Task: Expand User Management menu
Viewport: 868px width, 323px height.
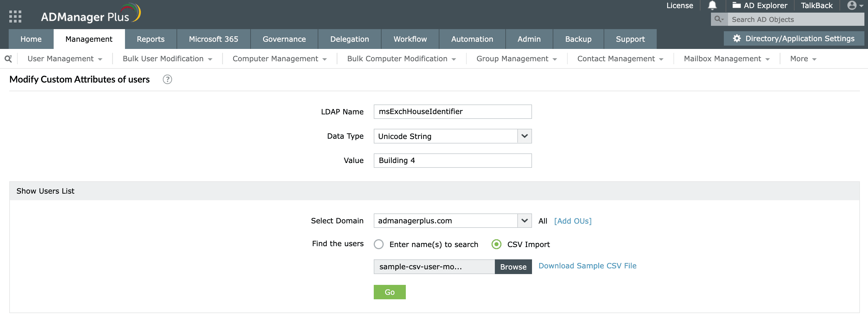Action: point(65,59)
